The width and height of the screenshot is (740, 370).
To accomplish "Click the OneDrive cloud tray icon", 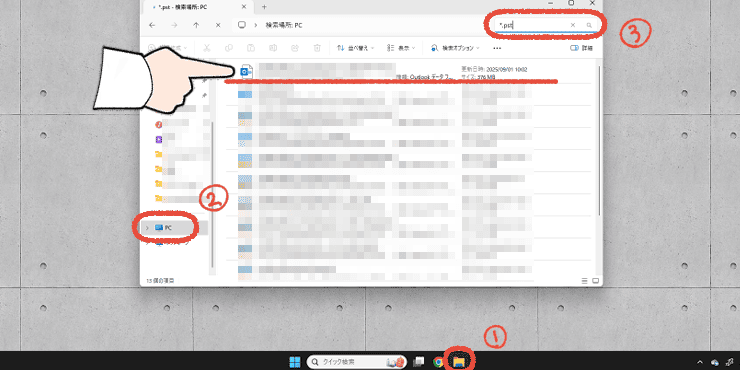I will 715,362.
